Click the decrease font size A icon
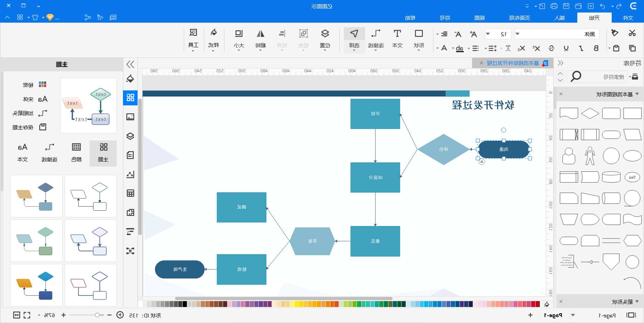 tap(458, 34)
